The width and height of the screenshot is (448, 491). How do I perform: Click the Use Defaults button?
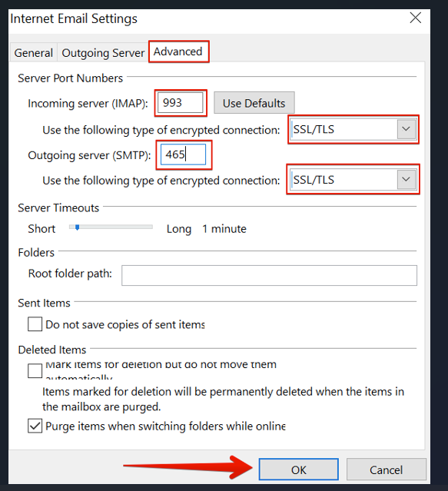tap(254, 103)
